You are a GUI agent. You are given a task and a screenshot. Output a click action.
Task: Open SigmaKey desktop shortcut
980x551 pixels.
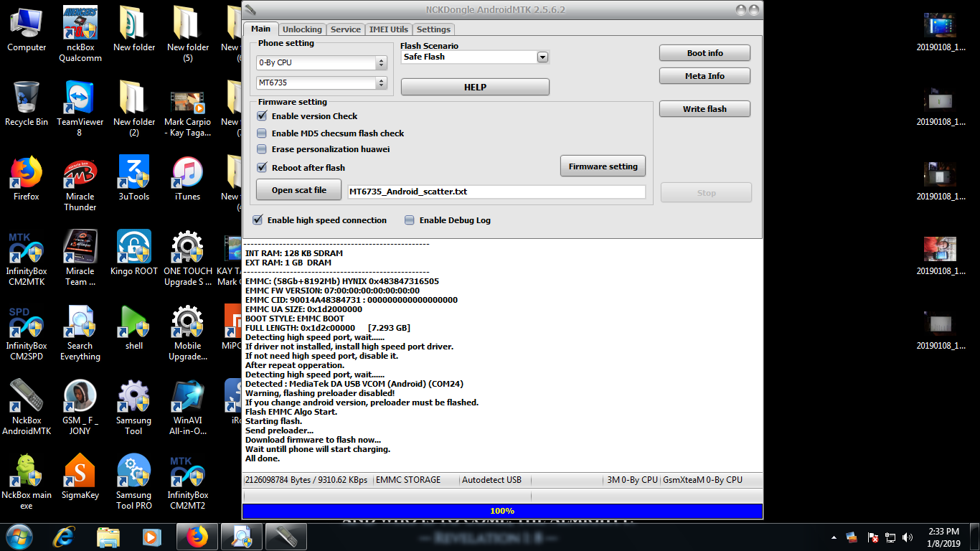coord(80,476)
